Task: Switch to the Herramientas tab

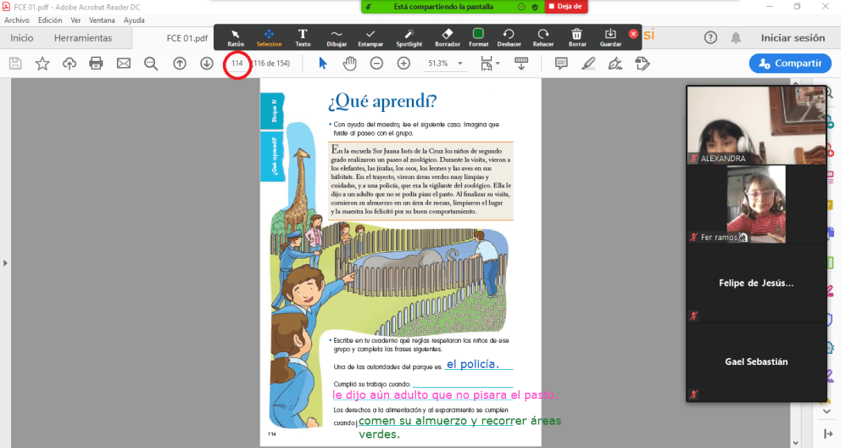Action: [83, 38]
